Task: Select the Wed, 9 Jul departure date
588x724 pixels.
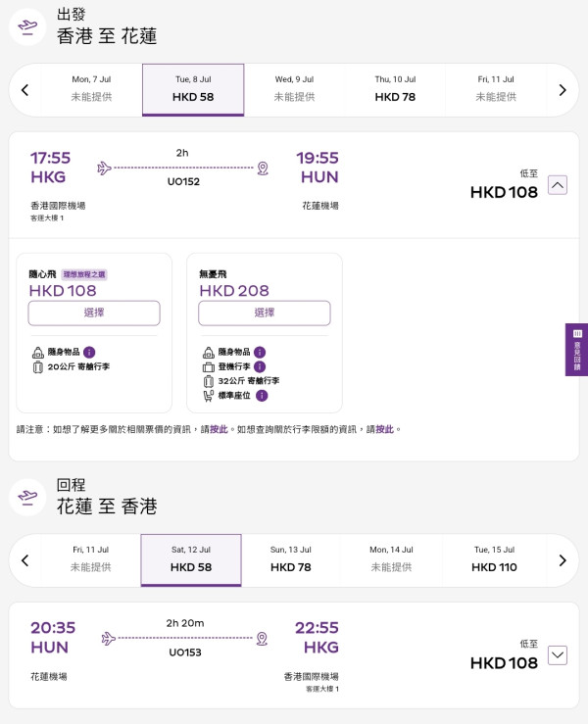Action: (294, 89)
